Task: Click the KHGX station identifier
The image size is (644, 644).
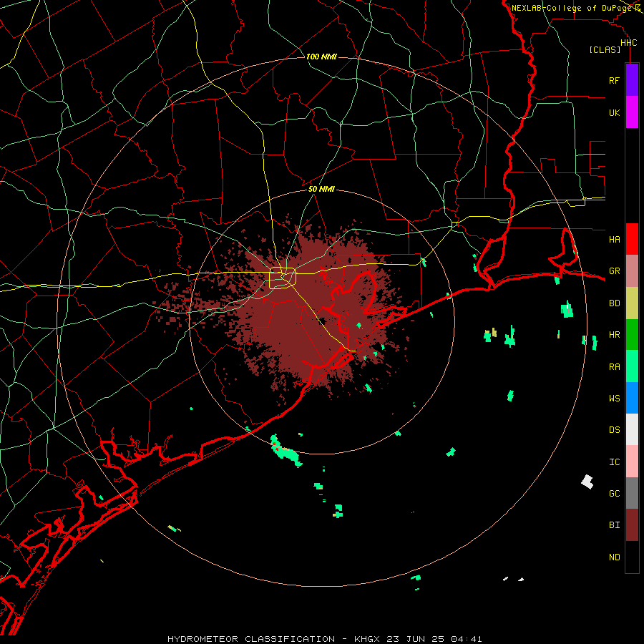Action: tap(367, 639)
